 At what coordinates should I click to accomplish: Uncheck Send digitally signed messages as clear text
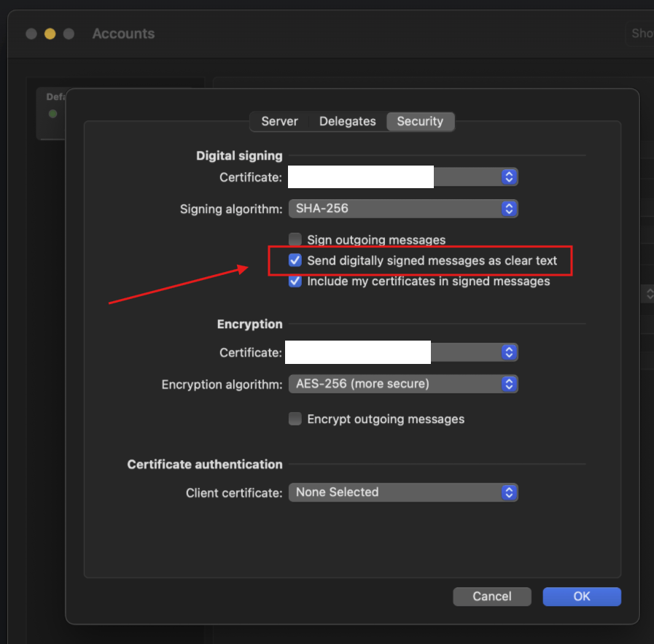[295, 260]
